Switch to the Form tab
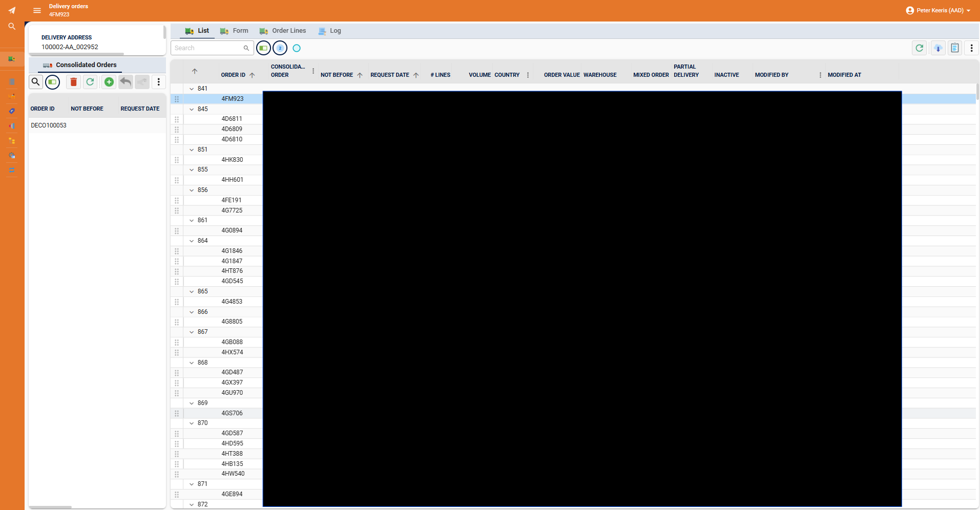This screenshot has height=510, width=980. (x=234, y=31)
